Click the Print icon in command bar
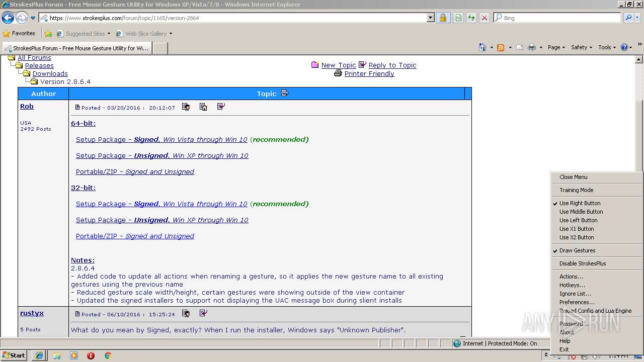 (531, 47)
